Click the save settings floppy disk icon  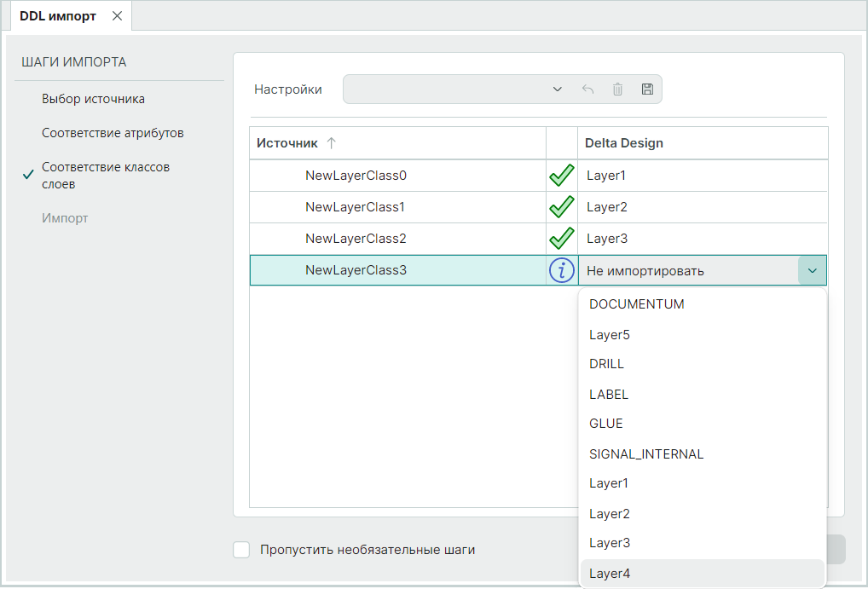point(647,90)
